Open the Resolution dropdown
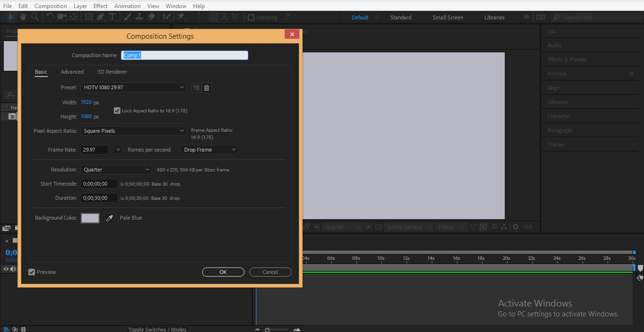The image size is (644, 332). point(116,169)
